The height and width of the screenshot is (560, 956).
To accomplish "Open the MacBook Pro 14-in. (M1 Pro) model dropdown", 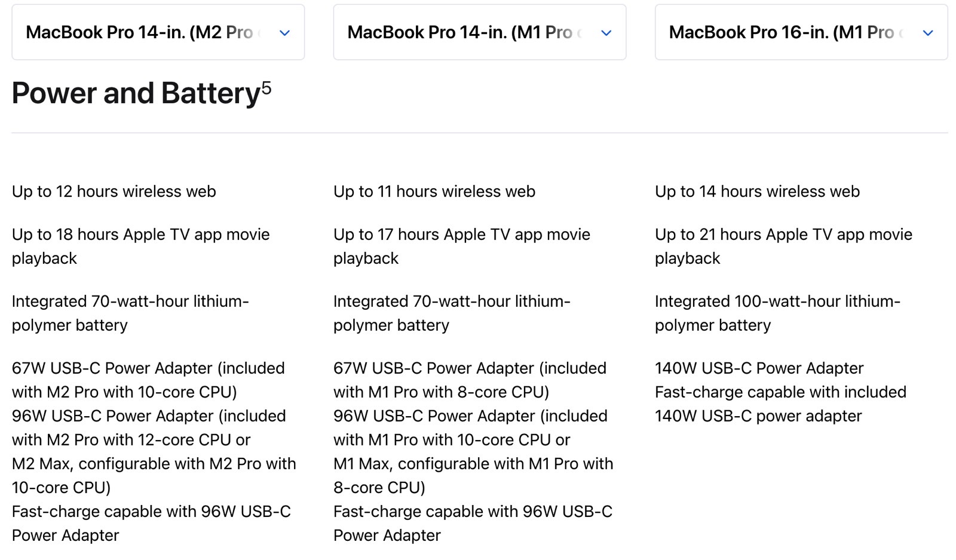I will click(x=479, y=32).
